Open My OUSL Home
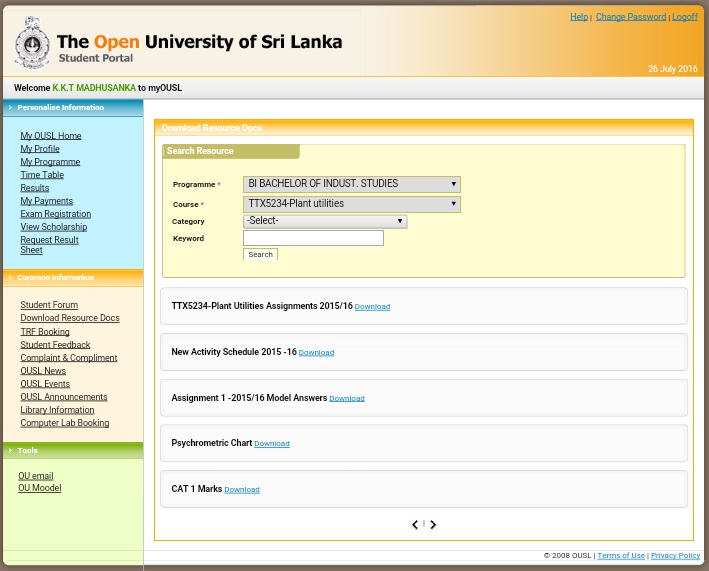Viewport: 709px width, 571px height. (51, 136)
